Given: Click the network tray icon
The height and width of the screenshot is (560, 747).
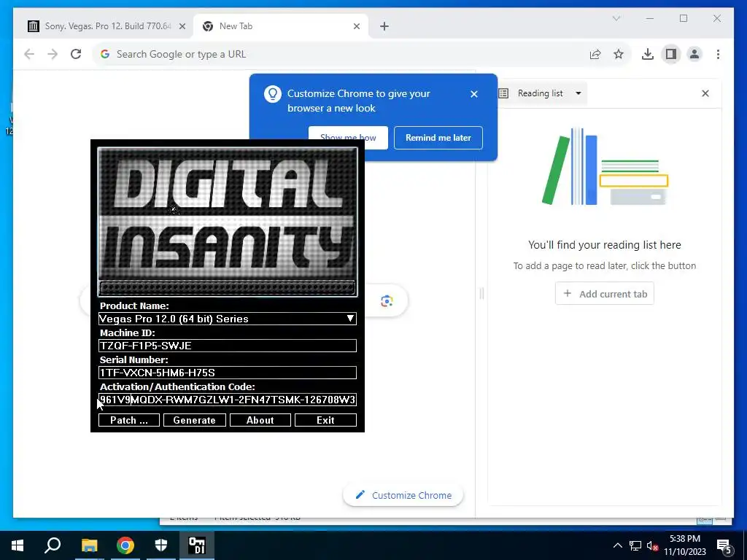Looking at the screenshot, I should [x=635, y=545].
